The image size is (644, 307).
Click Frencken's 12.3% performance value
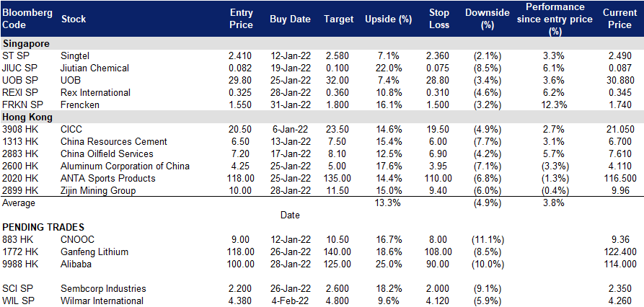click(555, 104)
